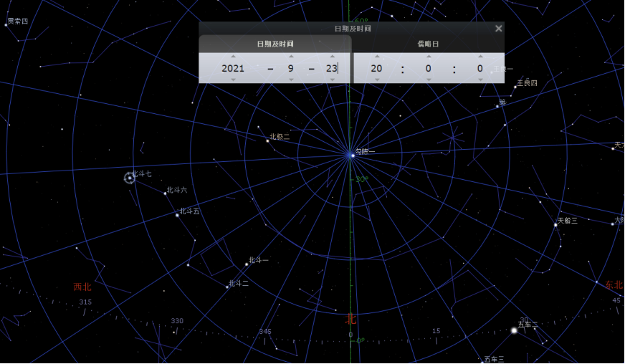
Task: Switch to the 儒略日 tab
Action: pyautogui.click(x=428, y=44)
